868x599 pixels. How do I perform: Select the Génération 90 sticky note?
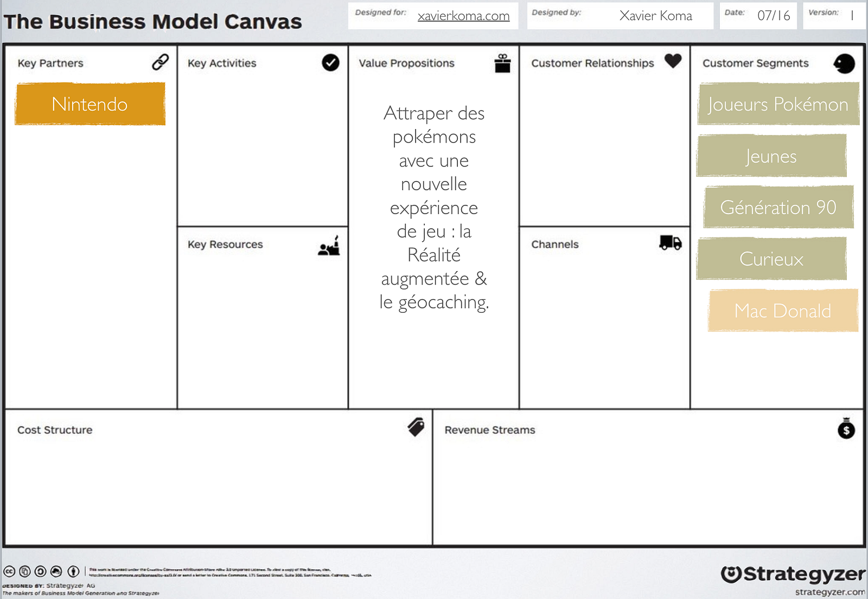point(778,207)
